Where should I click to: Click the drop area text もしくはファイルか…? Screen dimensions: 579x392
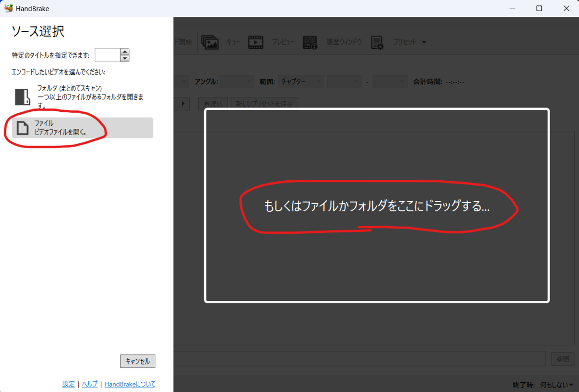click(x=377, y=206)
